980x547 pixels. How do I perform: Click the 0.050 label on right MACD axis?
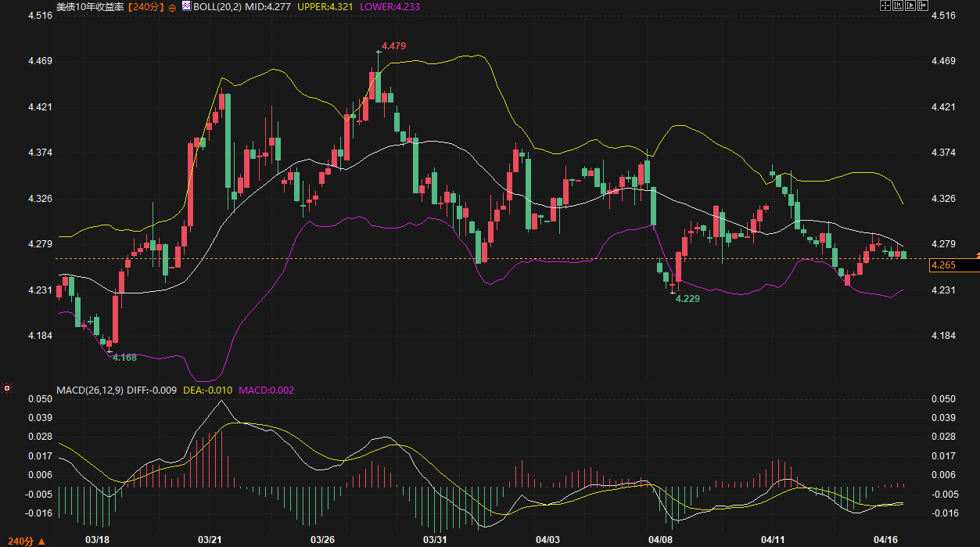pos(942,399)
